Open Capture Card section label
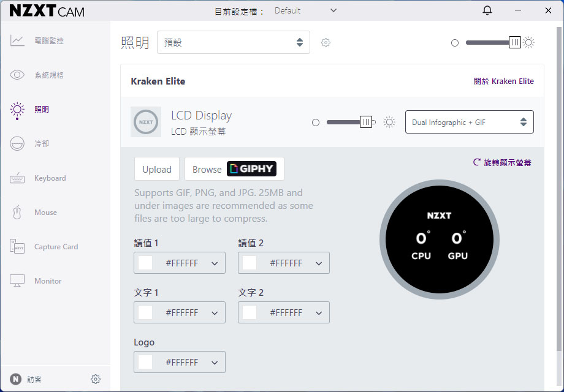This screenshot has width=564, height=392. pos(56,246)
